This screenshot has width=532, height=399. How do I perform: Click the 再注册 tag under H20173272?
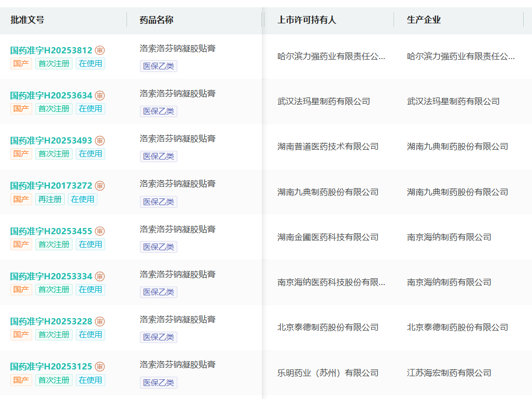50,199
